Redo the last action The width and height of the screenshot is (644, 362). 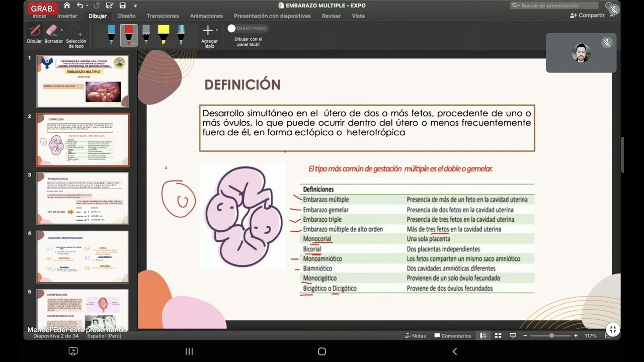[x=97, y=6]
